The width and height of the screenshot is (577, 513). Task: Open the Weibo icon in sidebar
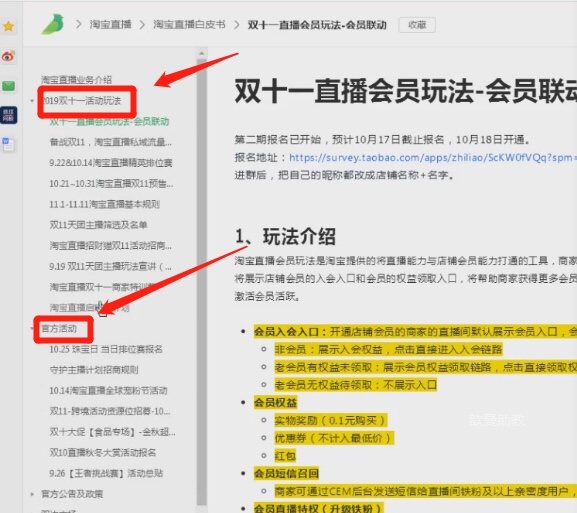pos(8,56)
